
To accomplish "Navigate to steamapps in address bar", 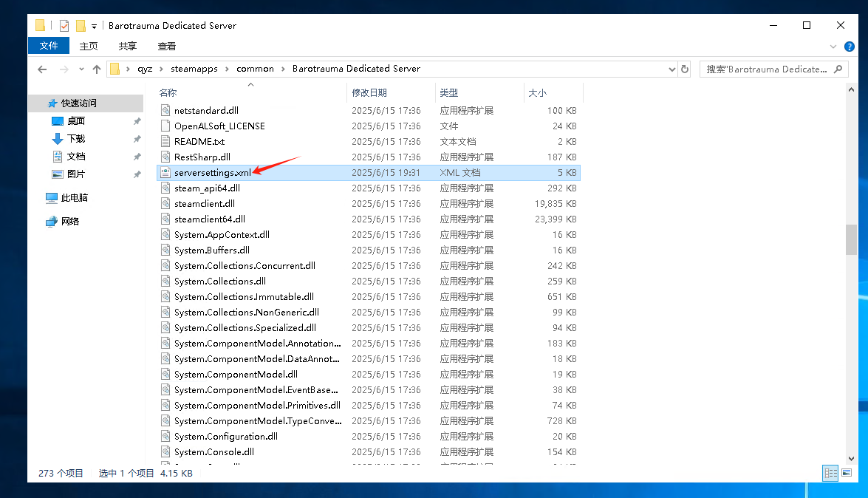I will coord(194,69).
